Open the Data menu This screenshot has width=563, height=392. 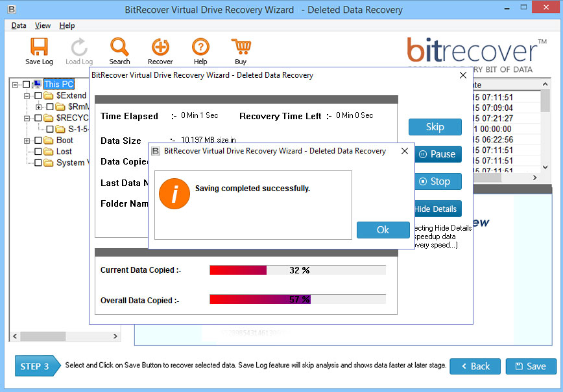pyautogui.click(x=18, y=25)
